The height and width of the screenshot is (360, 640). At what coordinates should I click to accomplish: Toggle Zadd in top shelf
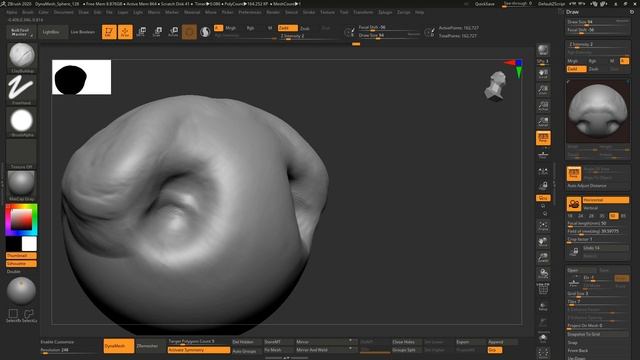tap(287, 28)
